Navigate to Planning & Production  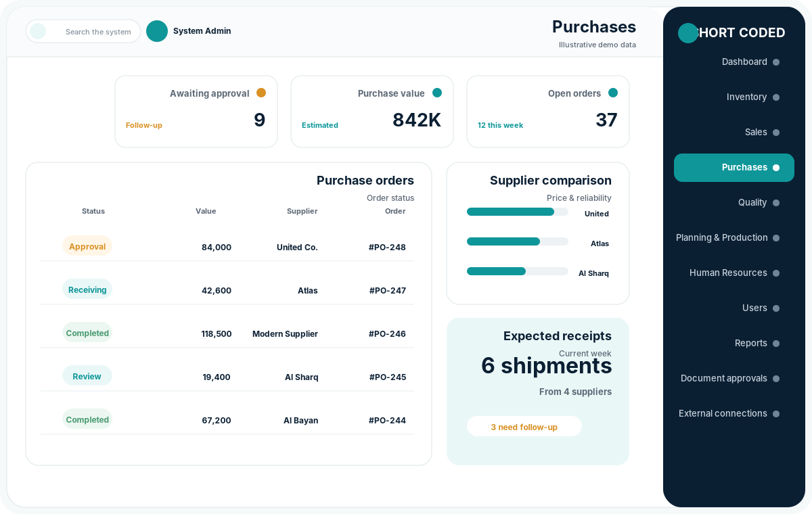[734, 237]
